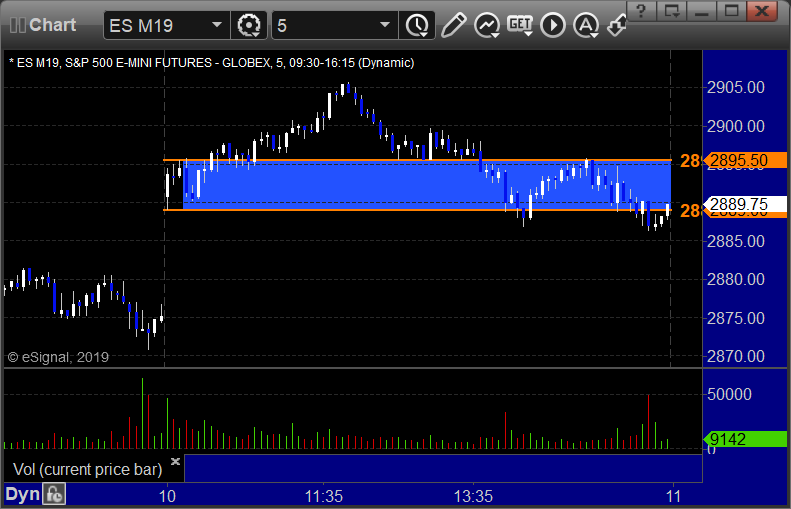Image resolution: width=791 pixels, height=509 pixels.
Task: Click the 50000 volume axis label
Action: [x=729, y=394]
